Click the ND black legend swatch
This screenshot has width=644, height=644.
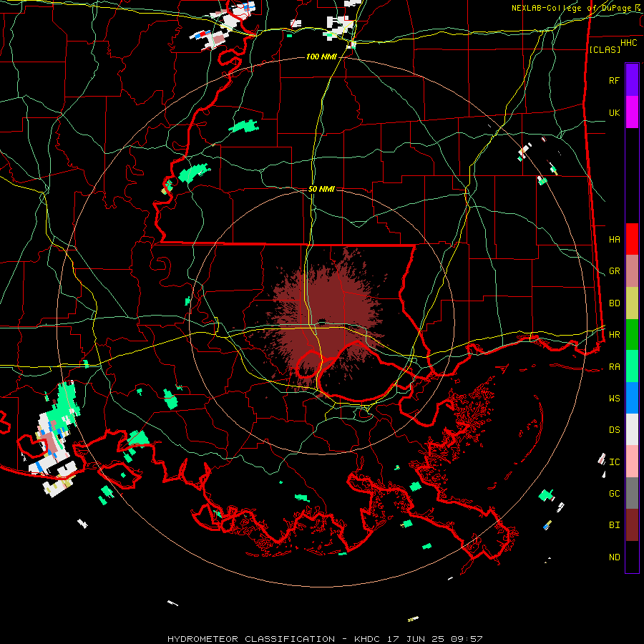(632, 557)
